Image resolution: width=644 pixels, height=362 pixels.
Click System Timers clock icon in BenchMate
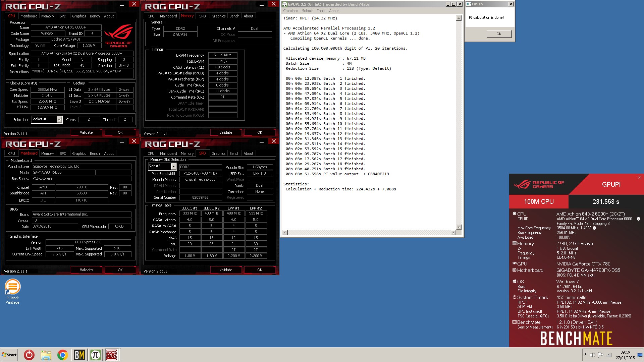coord(515,297)
